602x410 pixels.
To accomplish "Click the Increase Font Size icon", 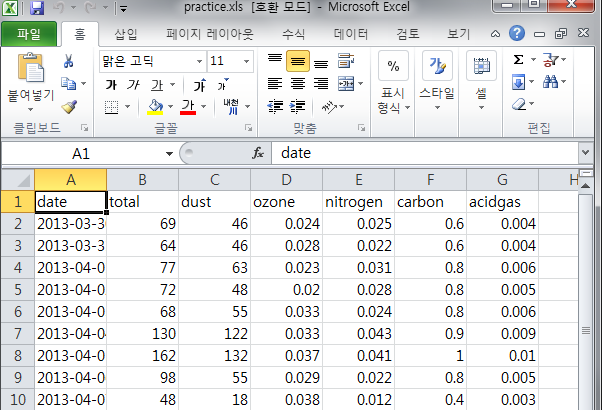I will (199, 84).
